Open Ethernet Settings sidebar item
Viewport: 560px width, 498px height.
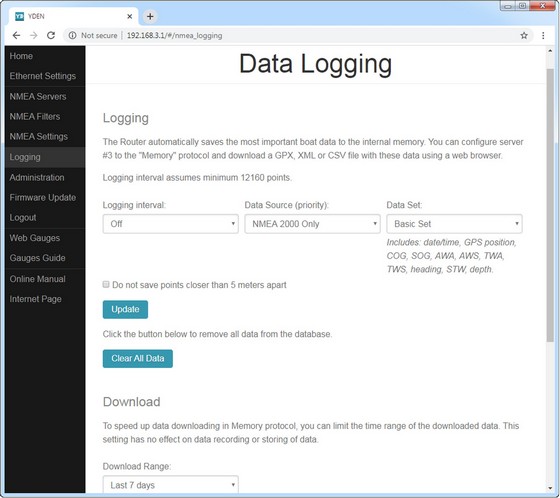(42, 76)
